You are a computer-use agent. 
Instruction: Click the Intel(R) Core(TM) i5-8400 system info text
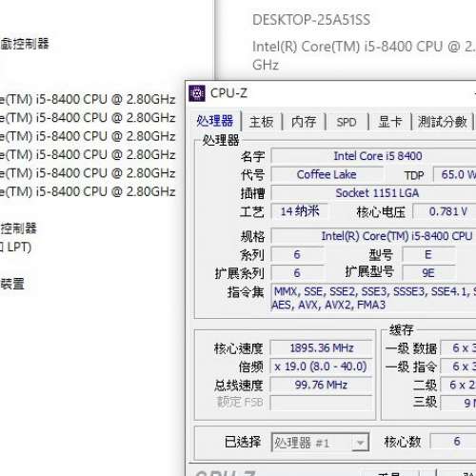pyautogui.click(x=364, y=55)
